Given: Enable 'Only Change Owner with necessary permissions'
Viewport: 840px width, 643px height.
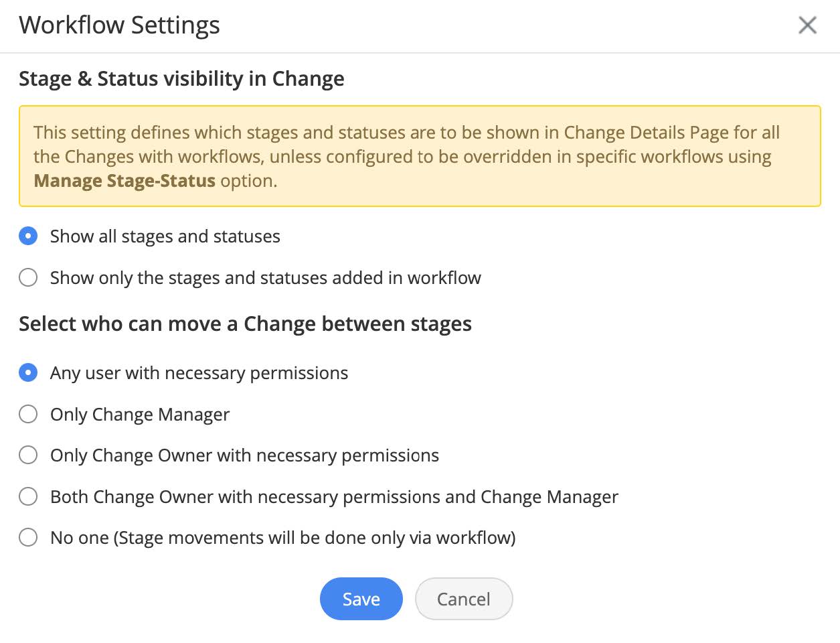Looking at the screenshot, I should [x=28, y=455].
